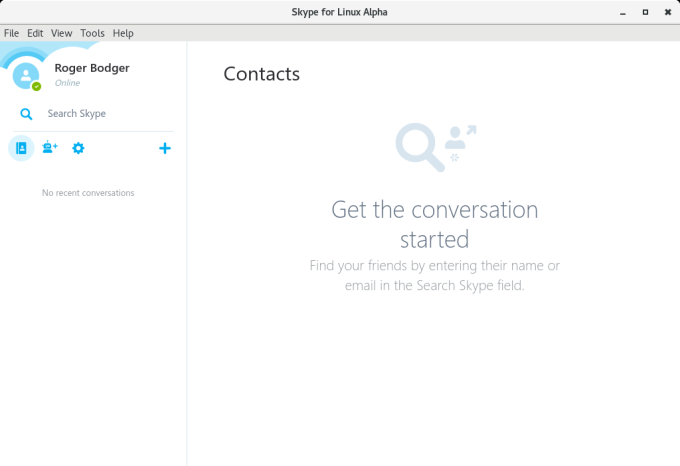The width and height of the screenshot is (680, 466).
Task: Click the Online status text
Action: [67, 83]
